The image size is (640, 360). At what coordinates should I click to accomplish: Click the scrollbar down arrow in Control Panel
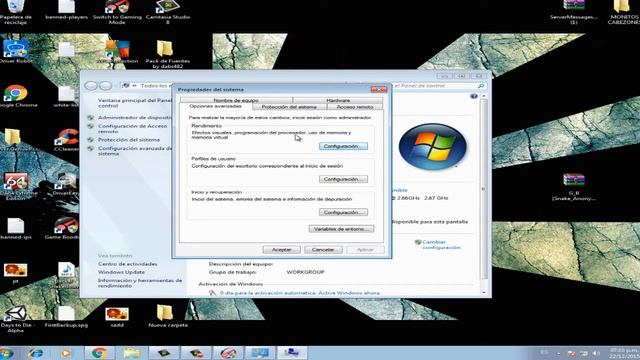pyautogui.click(x=484, y=293)
